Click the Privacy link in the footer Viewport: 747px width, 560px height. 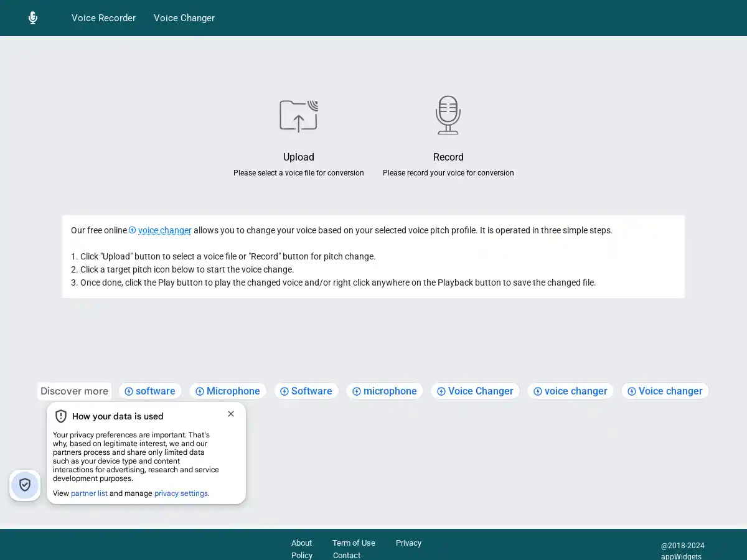click(x=408, y=543)
